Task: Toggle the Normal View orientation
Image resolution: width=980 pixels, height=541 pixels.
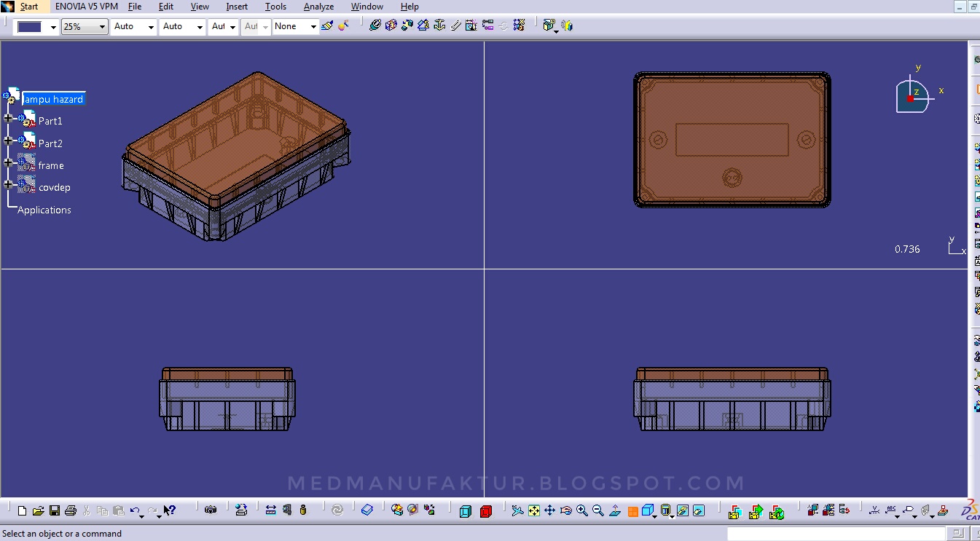Action: click(x=614, y=510)
